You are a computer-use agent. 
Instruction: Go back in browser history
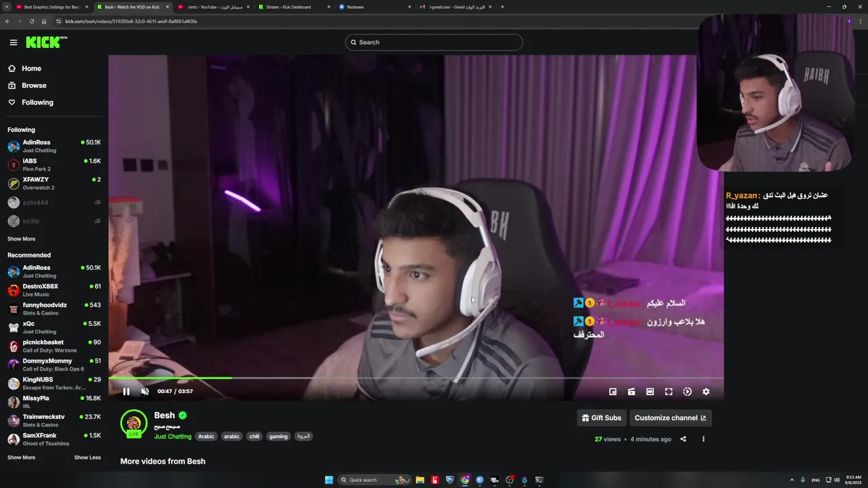7,21
